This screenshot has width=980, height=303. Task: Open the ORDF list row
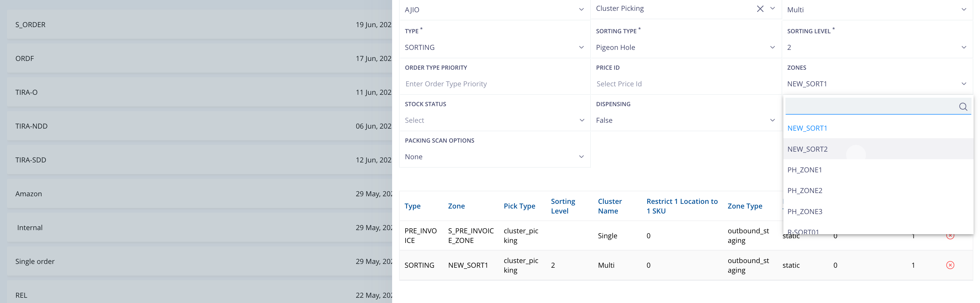click(200, 59)
